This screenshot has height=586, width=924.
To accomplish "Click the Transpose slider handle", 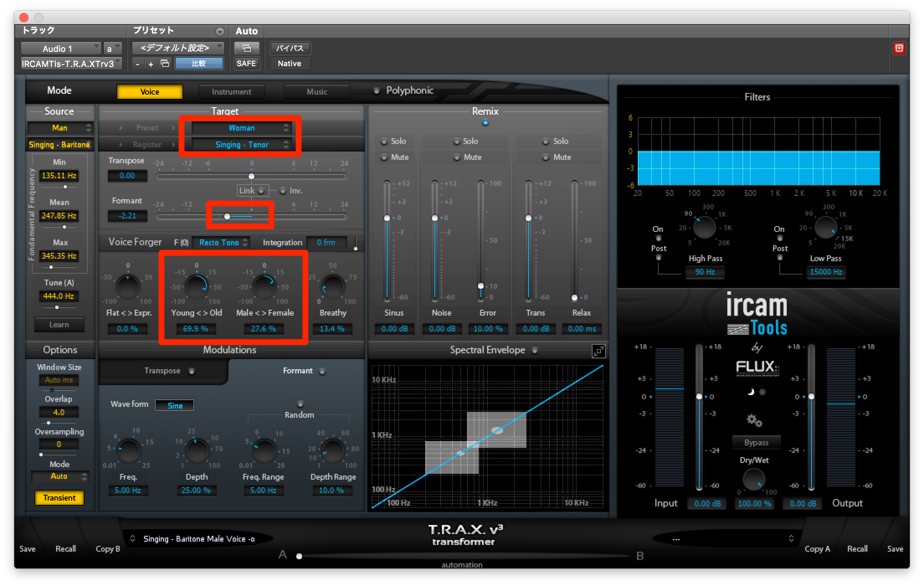I will pos(252,176).
